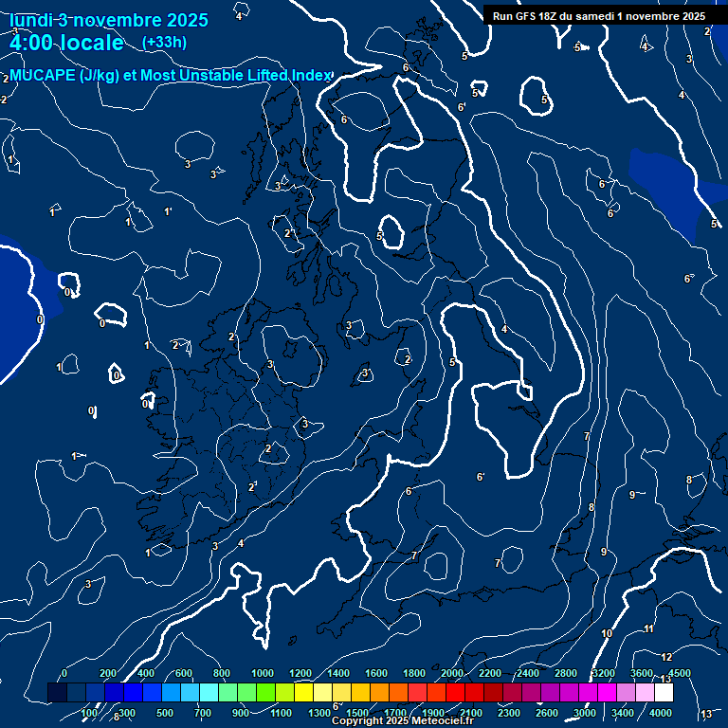Screen dimensions: 728x728
Task: Click the 'MUCAPE (J/kg) et Most Unstable Lifted Index' title
Action: (171, 75)
